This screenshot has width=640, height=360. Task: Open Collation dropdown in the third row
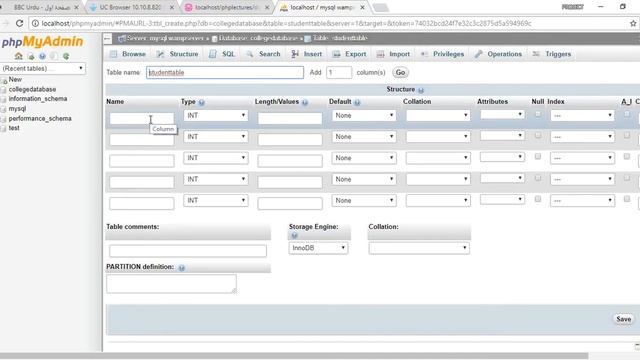point(438,158)
